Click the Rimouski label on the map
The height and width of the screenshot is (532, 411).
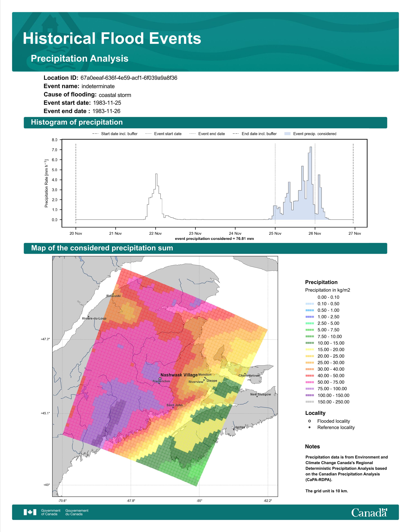113,296
